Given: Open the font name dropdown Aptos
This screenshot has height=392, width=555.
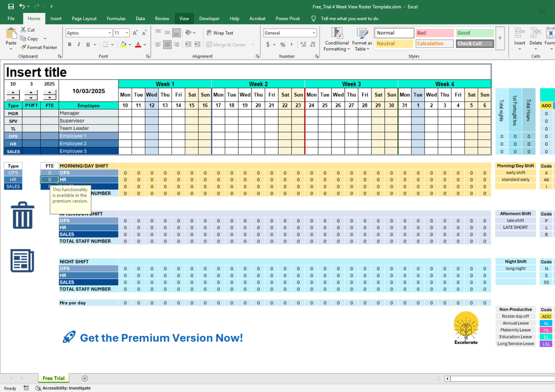Looking at the screenshot, I should (110, 33).
